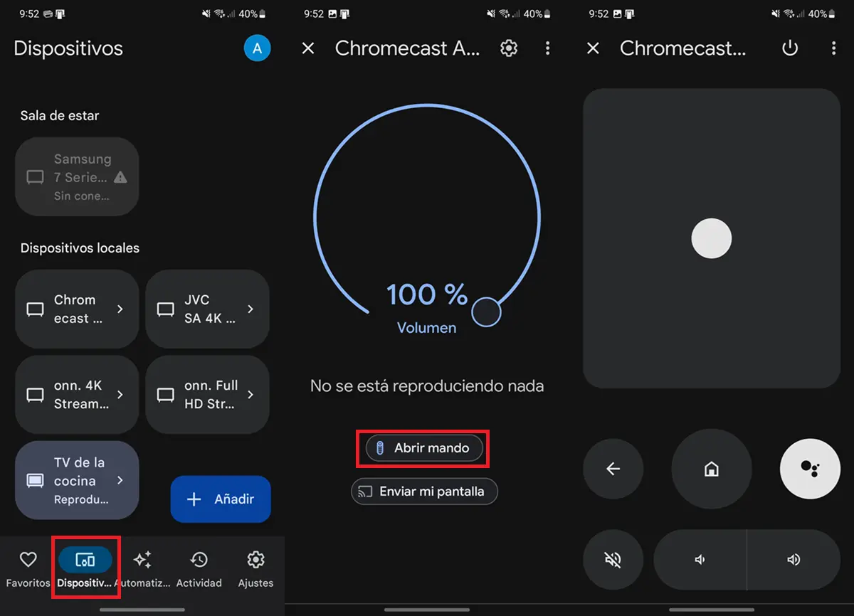Click the circular volume slider handle

click(486, 312)
